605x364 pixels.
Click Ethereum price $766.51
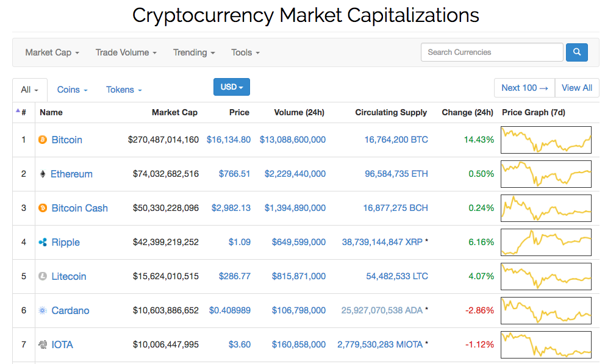tap(235, 174)
